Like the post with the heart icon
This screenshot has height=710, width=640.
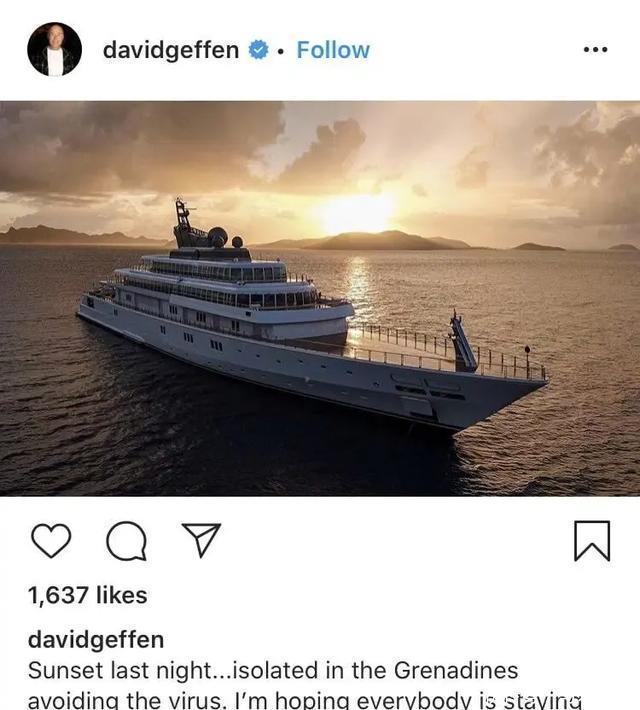coord(51,541)
